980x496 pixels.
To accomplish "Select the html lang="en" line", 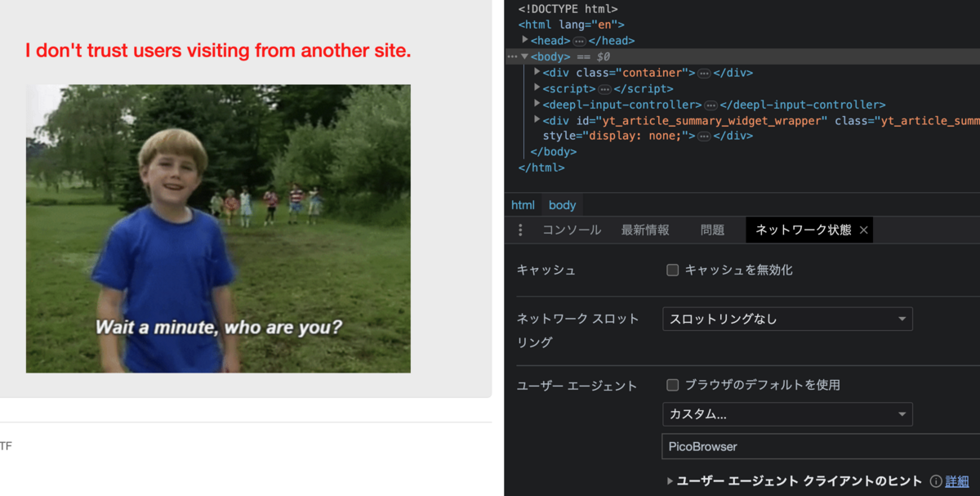I will point(571,25).
